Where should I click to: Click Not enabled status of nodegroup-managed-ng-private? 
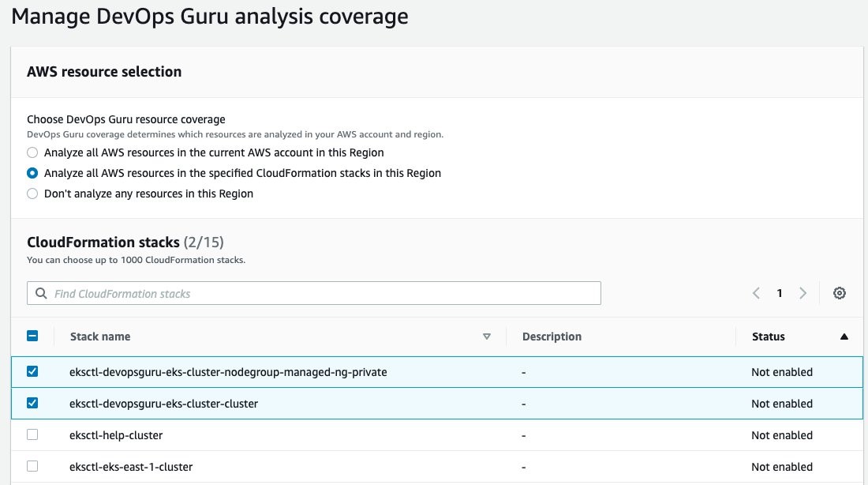point(782,372)
